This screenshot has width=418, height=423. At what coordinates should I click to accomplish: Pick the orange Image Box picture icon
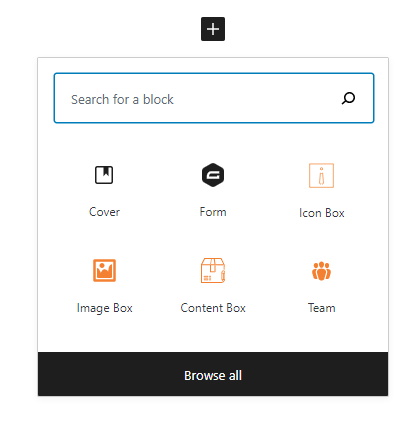[x=104, y=270]
